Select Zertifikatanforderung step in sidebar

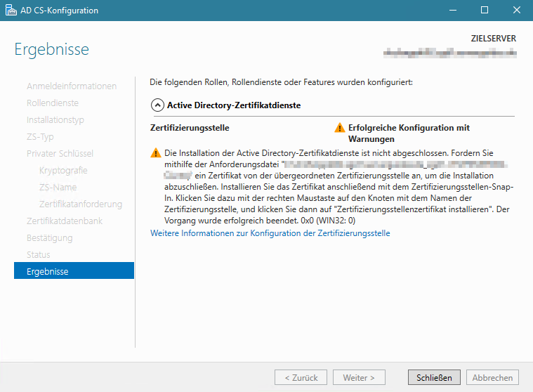point(81,204)
